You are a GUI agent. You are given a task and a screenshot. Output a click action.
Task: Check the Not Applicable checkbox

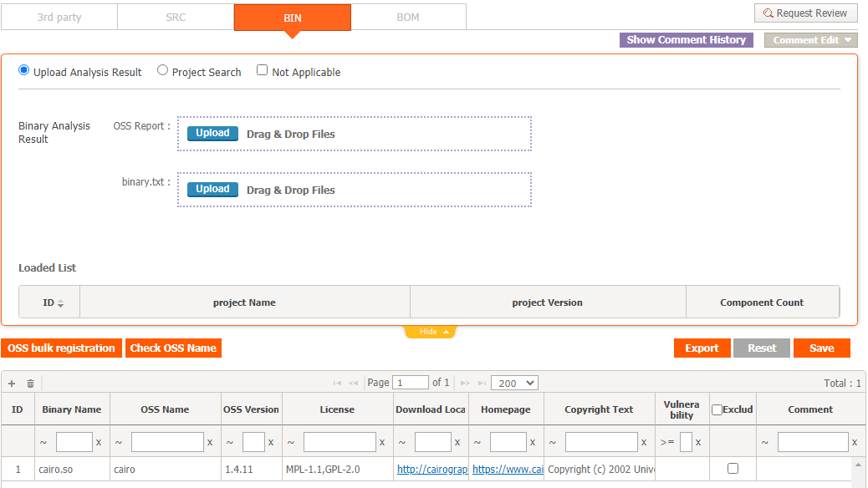[x=262, y=69]
